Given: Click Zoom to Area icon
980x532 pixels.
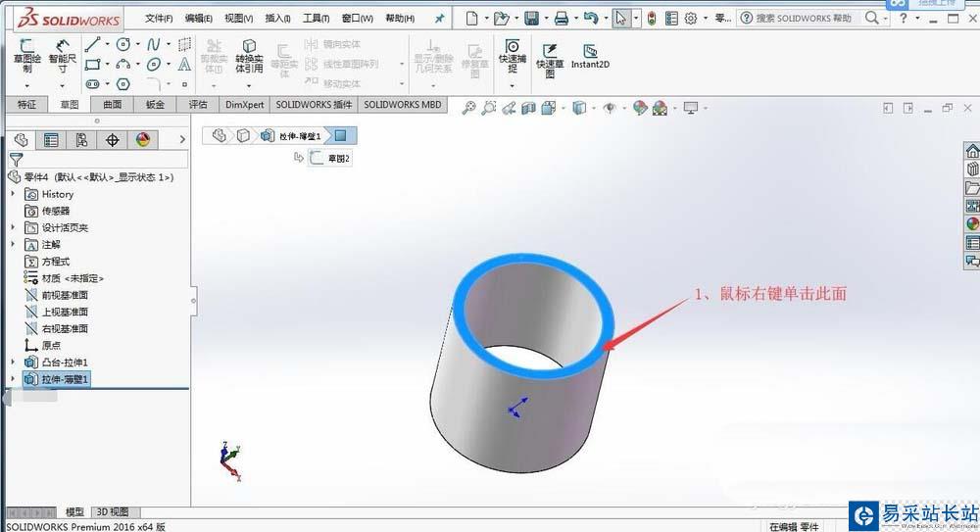Looking at the screenshot, I should tap(489, 108).
